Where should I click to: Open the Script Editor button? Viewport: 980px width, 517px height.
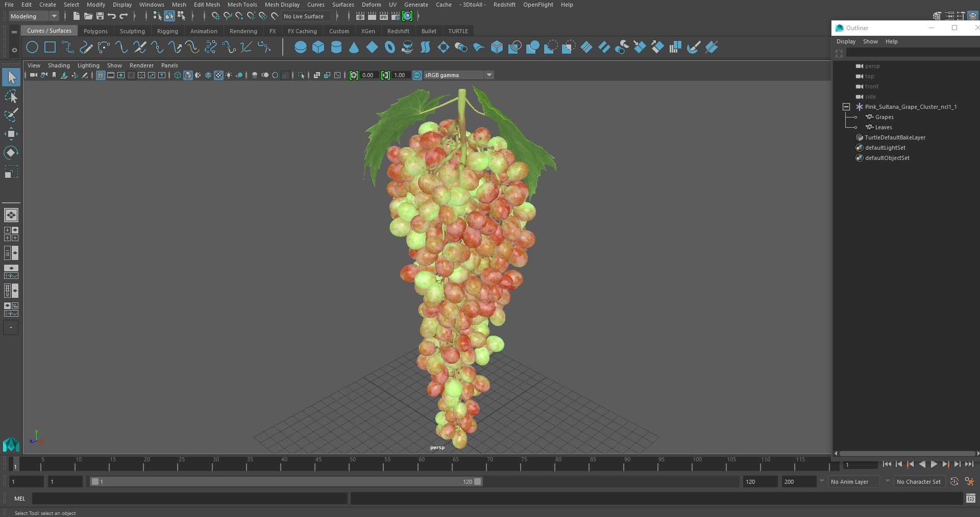[970, 499]
